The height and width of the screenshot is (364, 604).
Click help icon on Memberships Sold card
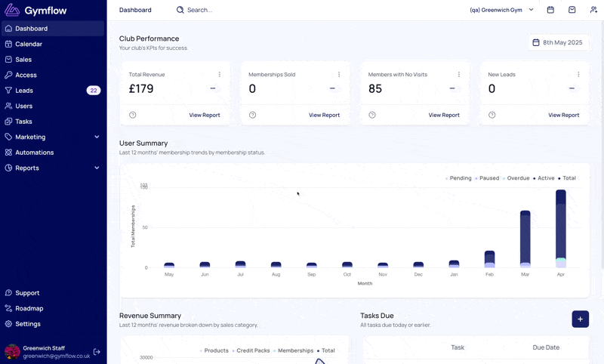point(252,115)
